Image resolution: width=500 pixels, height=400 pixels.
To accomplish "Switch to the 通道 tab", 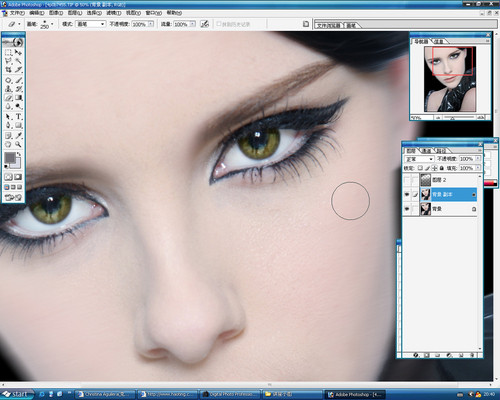I will coord(427,151).
